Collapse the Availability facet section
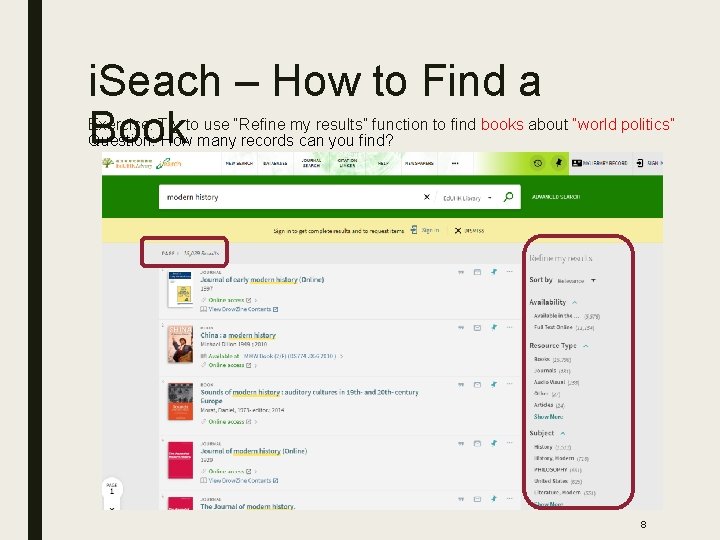Image resolution: width=720 pixels, height=540 pixels. coord(574,302)
